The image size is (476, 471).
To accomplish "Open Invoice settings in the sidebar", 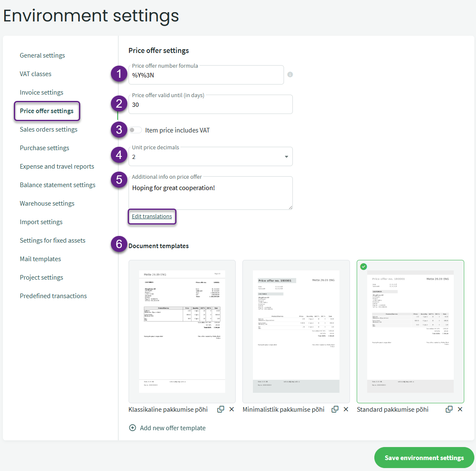I will coord(42,93).
